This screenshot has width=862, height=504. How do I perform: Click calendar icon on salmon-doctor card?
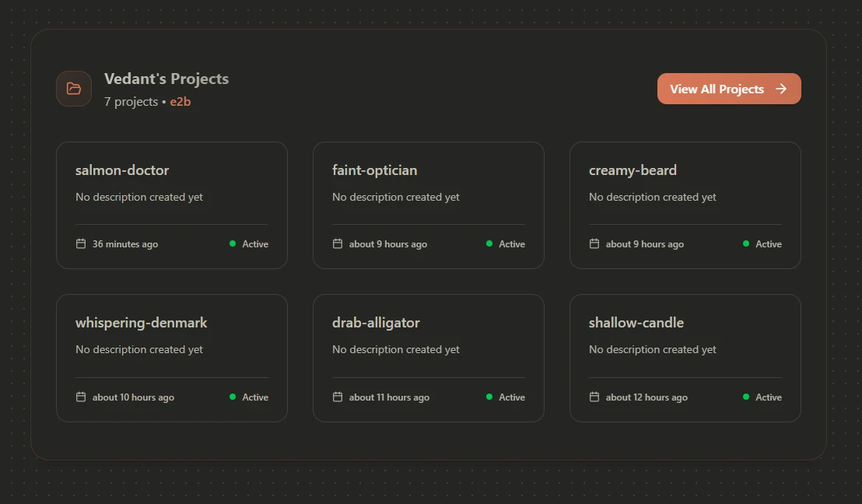point(81,243)
